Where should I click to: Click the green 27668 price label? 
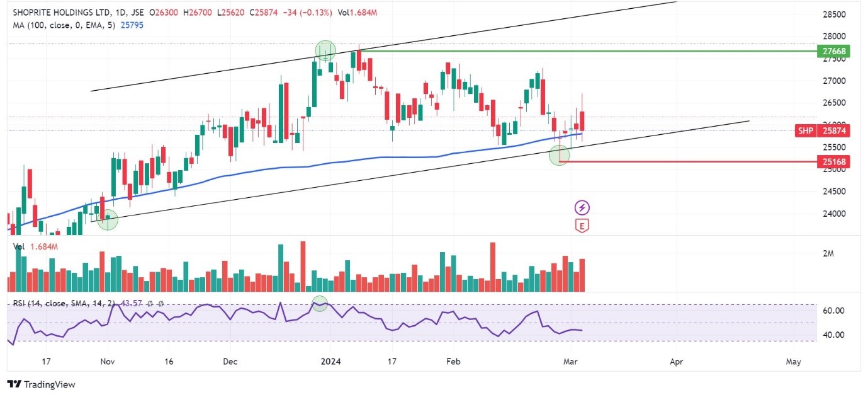(832, 51)
